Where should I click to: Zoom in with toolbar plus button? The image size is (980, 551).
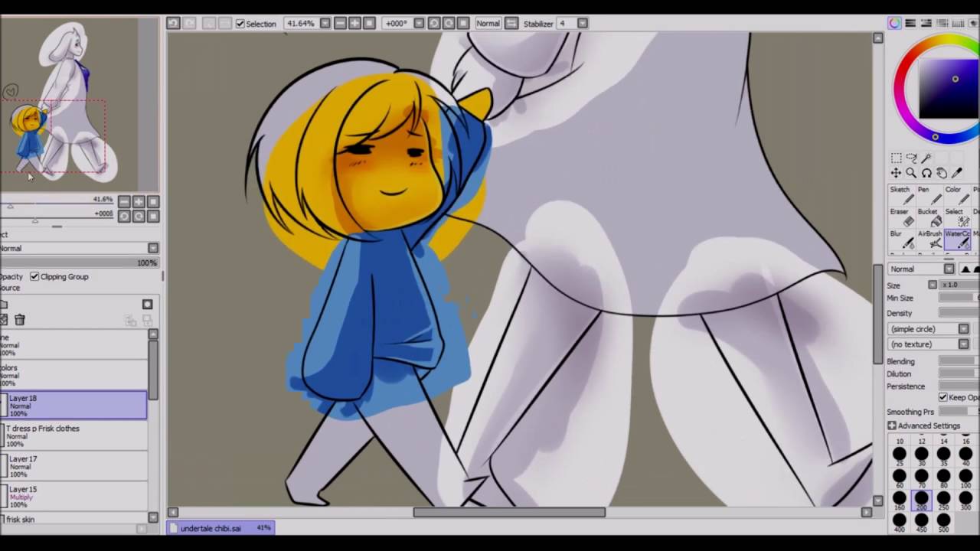(x=354, y=24)
